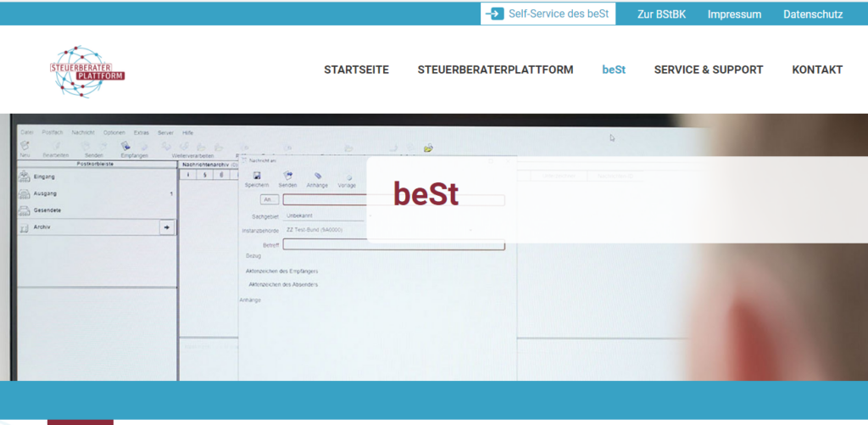Click the Betreff input field in the pictured form

point(393,244)
